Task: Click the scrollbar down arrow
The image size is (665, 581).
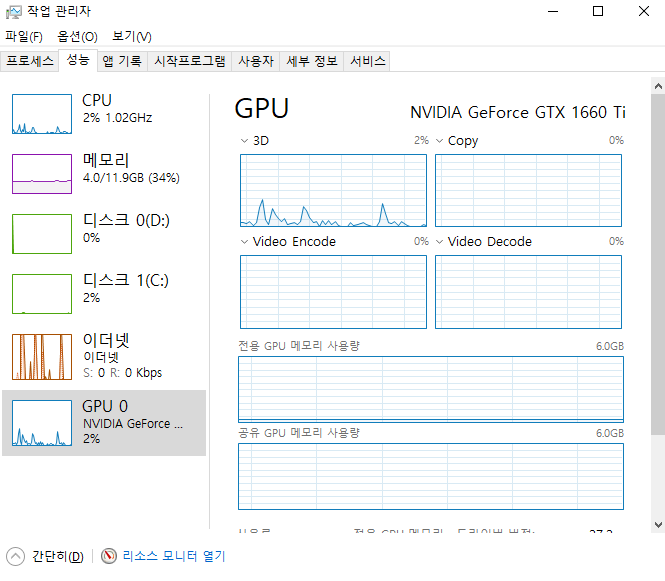Action: tap(658, 525)
